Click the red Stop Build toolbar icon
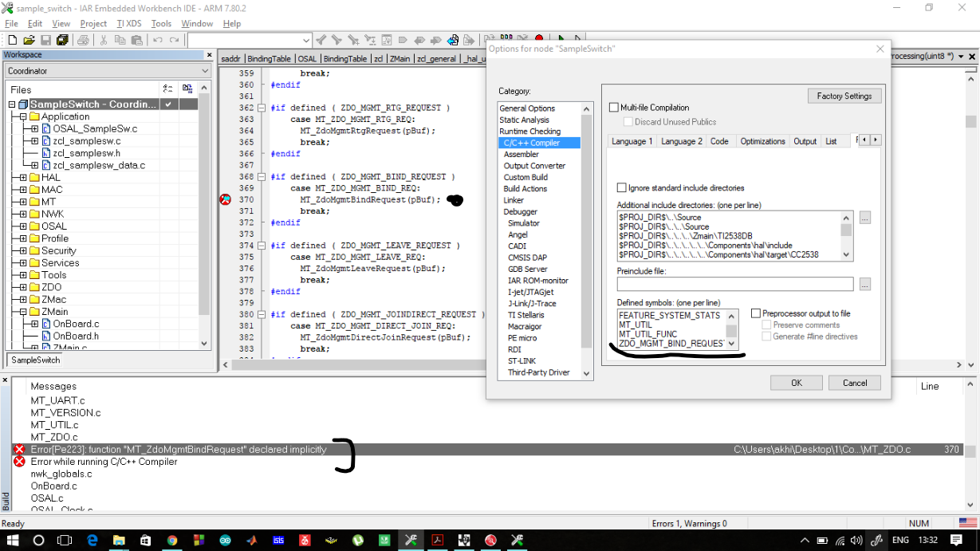This screenshot has width=980, height=551. [539, 37]
